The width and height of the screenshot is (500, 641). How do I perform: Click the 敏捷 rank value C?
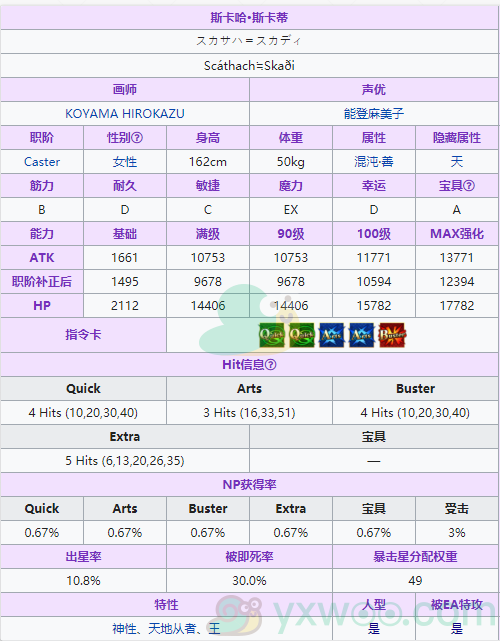[x=208, y=210]
